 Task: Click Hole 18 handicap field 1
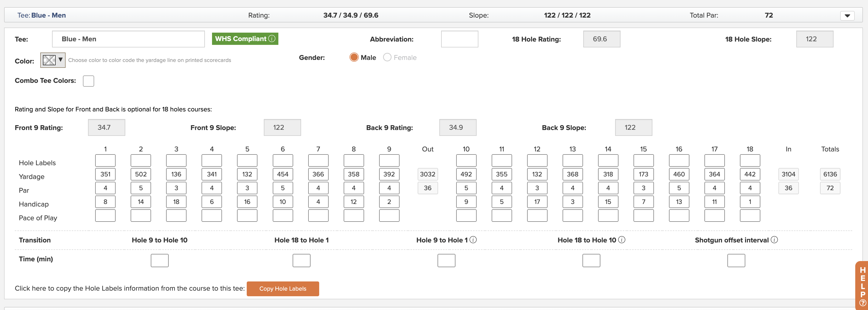coord(750,202)
